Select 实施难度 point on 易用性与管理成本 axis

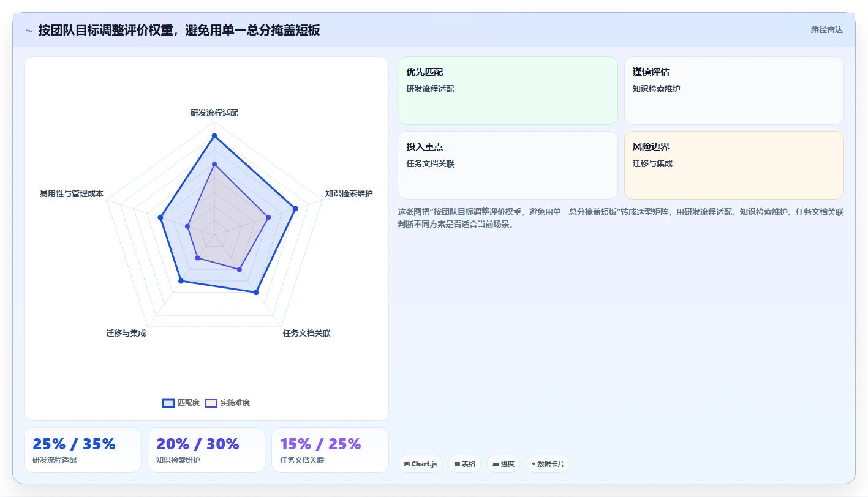[x=187, y=226]
